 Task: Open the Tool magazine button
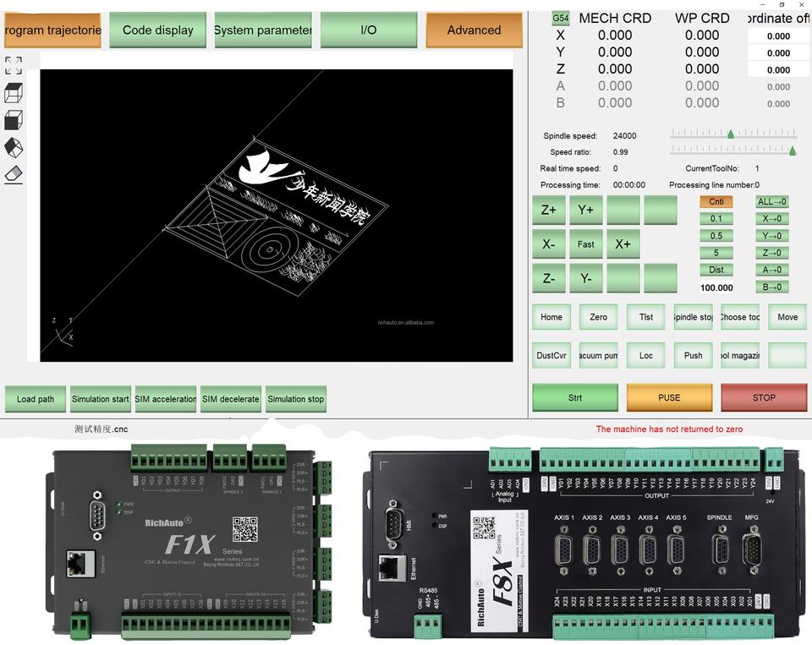click(740, 356)
